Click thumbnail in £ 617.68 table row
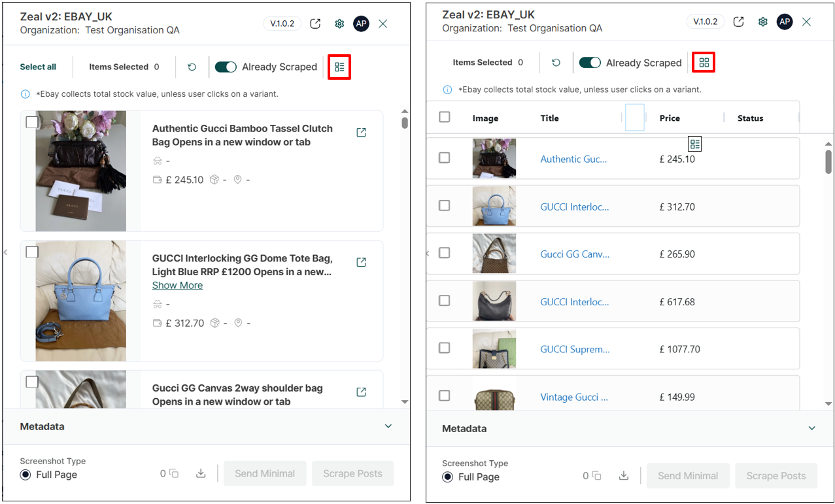835x504 pixels. coord(494,301)
